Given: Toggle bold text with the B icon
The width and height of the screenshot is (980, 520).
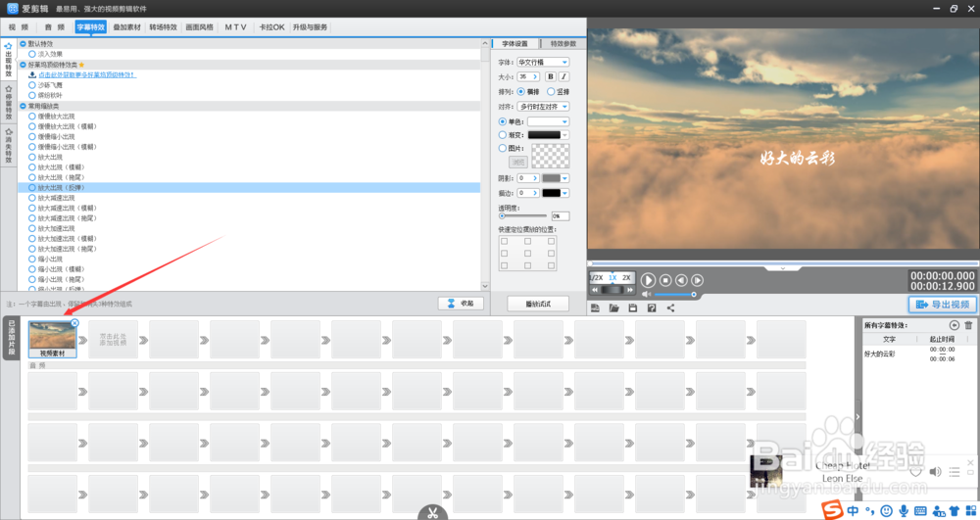Looking at the screenshot, I should pos(551,76).
